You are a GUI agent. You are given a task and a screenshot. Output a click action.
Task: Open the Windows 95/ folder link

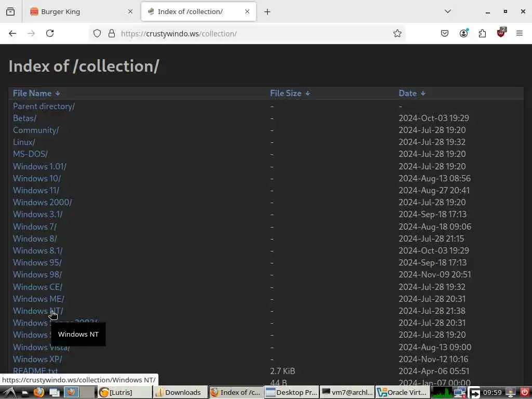click(37, 262)
